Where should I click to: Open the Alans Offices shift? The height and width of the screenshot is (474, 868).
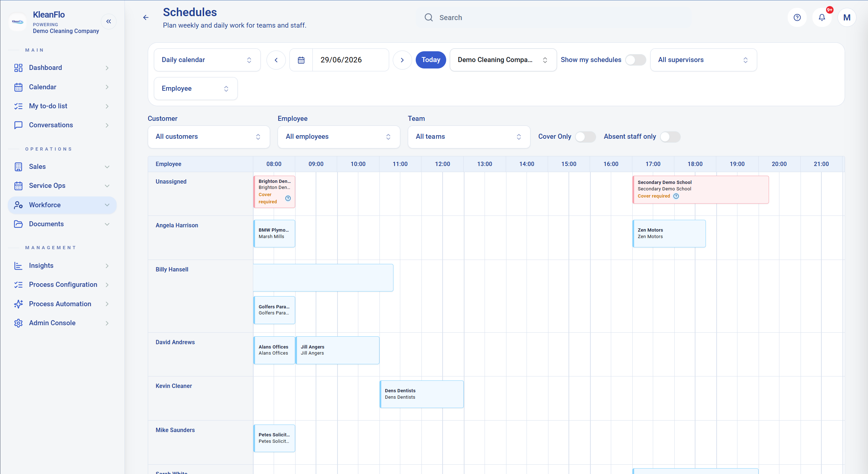click(x=274, y=350)
